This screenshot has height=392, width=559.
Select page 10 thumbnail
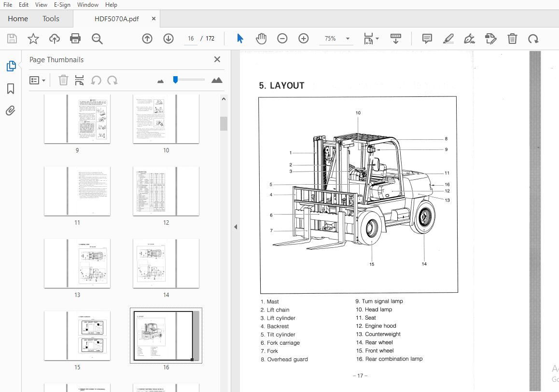(x=166, y=119)
